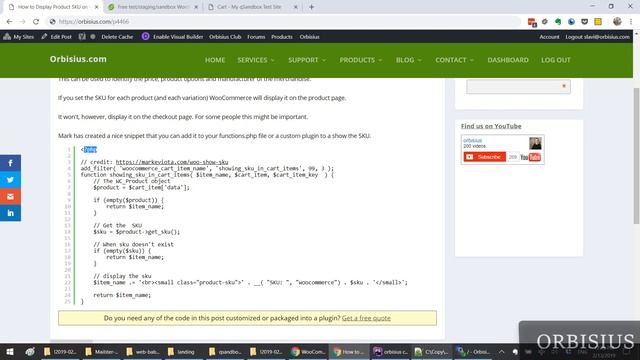Share the post on LinkedIn
Image resolution: width=640 pixels, height=360 pixels.
point(10,213)
